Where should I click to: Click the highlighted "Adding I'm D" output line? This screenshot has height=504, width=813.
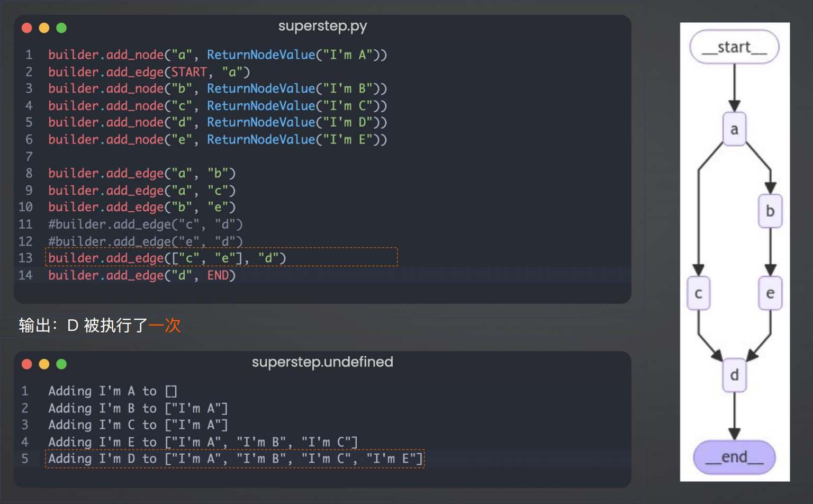click(x=235, y=458)
